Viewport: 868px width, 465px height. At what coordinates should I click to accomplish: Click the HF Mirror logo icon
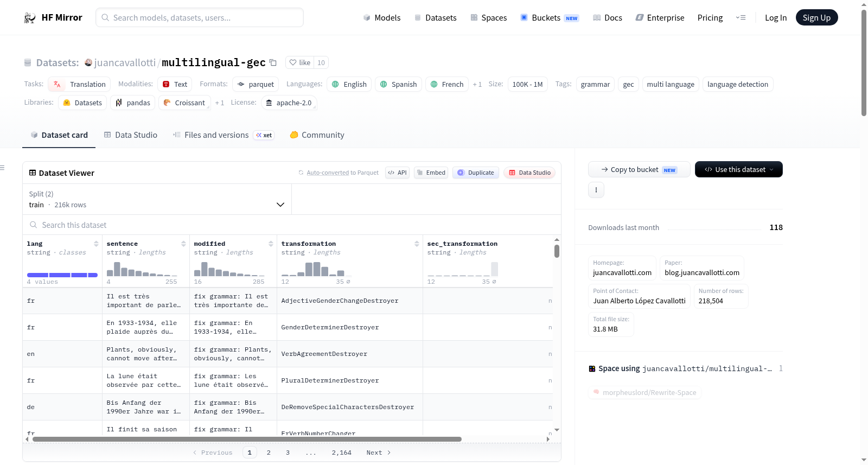coord(30,18)
